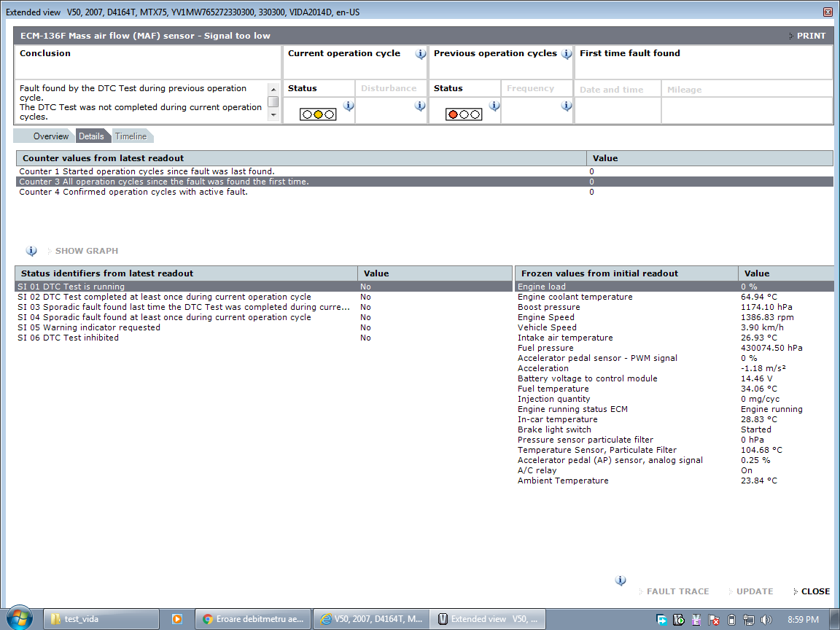Click info icon beside Previous operation cycles heading
Screen dimensions: 840x630
point(566,54)
